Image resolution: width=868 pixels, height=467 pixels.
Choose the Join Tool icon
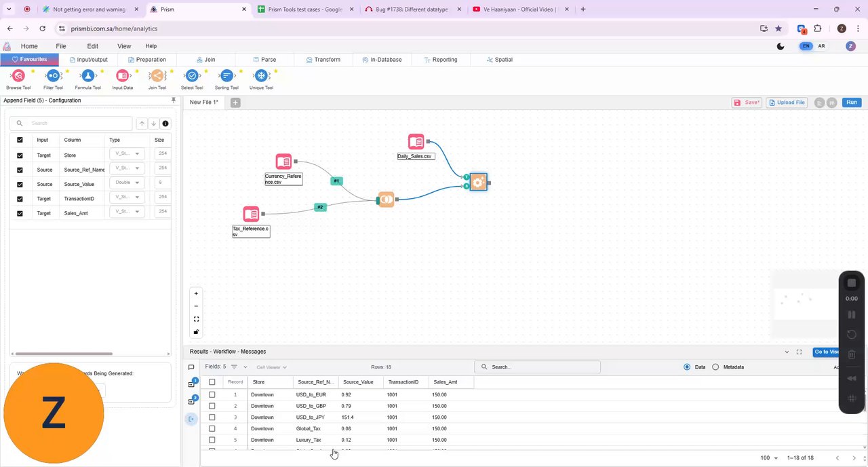point(157,76)
